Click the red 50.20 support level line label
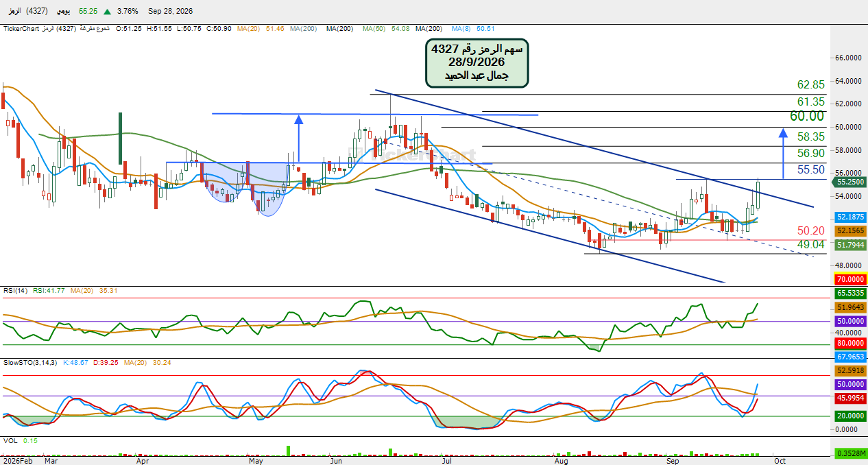Image resolution: width=868 pixels, height=465 pixels. coord(810,231)
